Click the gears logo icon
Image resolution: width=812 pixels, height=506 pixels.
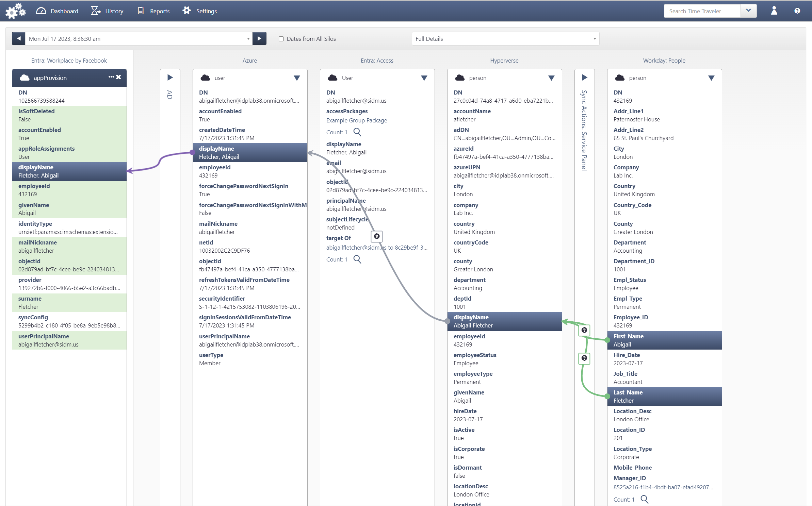point(15,11)
